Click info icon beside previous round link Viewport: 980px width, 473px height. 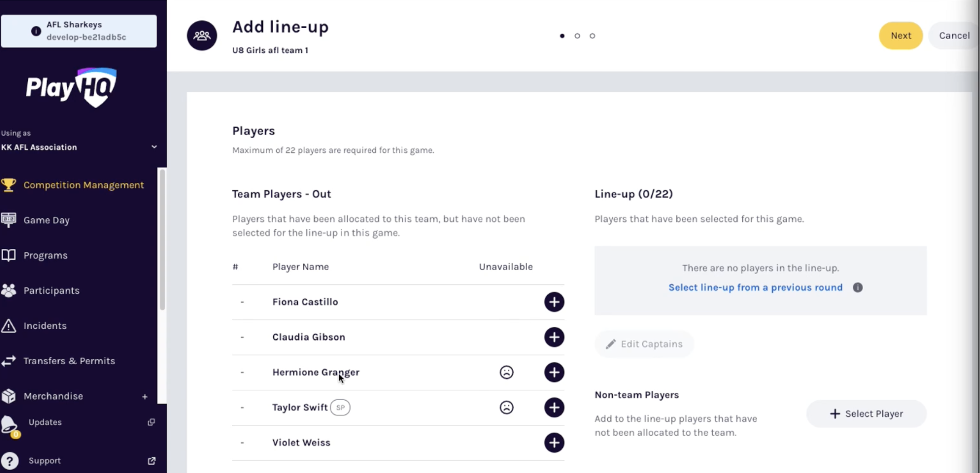point(858,287)
